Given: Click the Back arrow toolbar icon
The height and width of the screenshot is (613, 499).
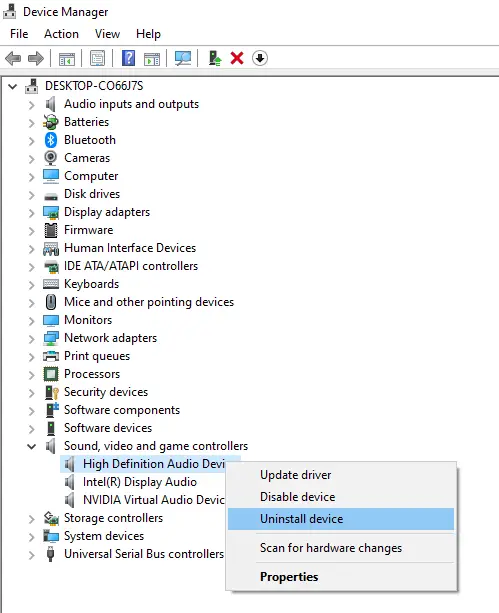Looking at the screenshot, I should click(x=13, y=59).
